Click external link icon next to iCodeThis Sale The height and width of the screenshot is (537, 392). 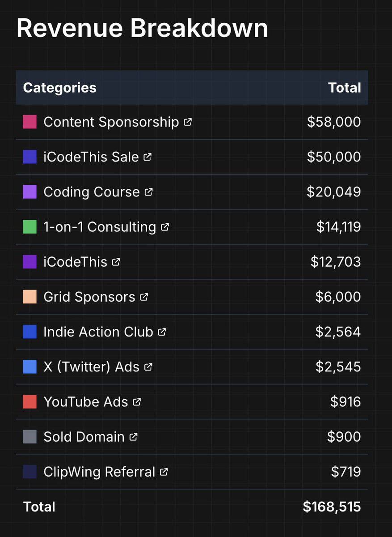148,157
